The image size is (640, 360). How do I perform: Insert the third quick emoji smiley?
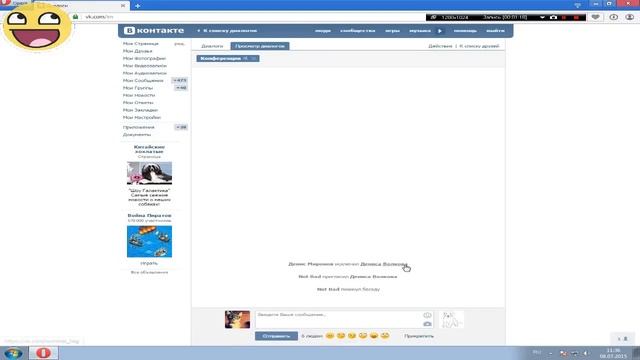point(352,336)
